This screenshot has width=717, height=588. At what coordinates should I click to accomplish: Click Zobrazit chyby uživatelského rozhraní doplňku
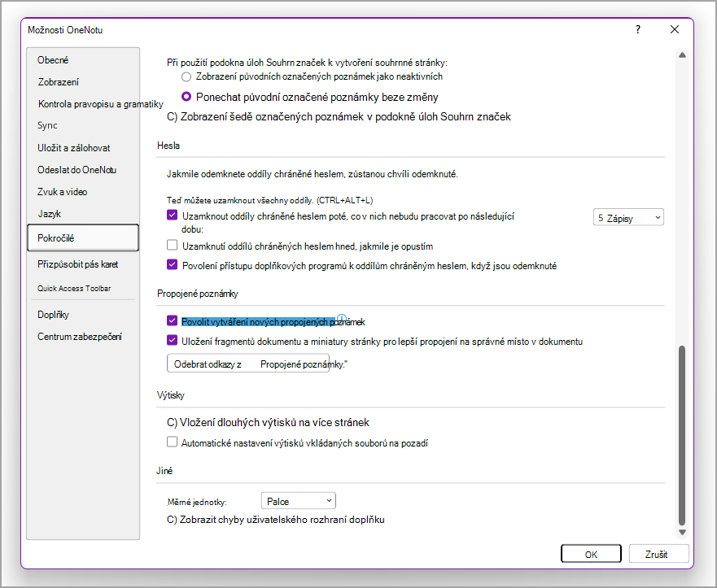276,520
